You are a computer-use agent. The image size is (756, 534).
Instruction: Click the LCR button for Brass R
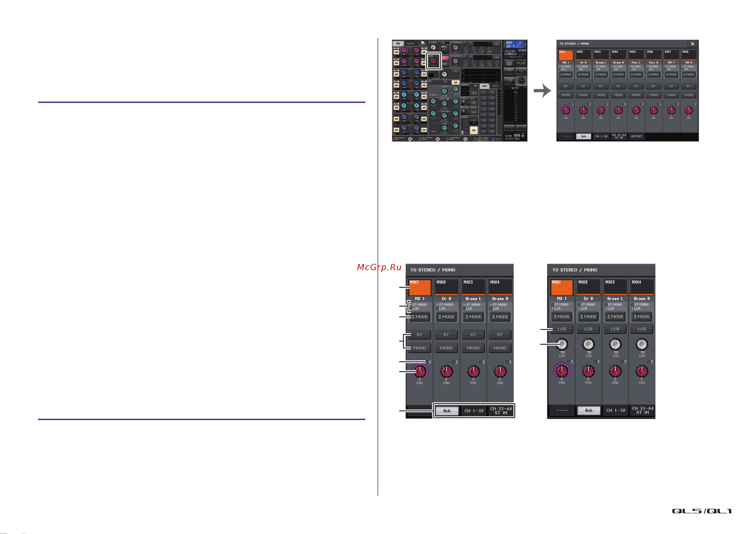642,329
